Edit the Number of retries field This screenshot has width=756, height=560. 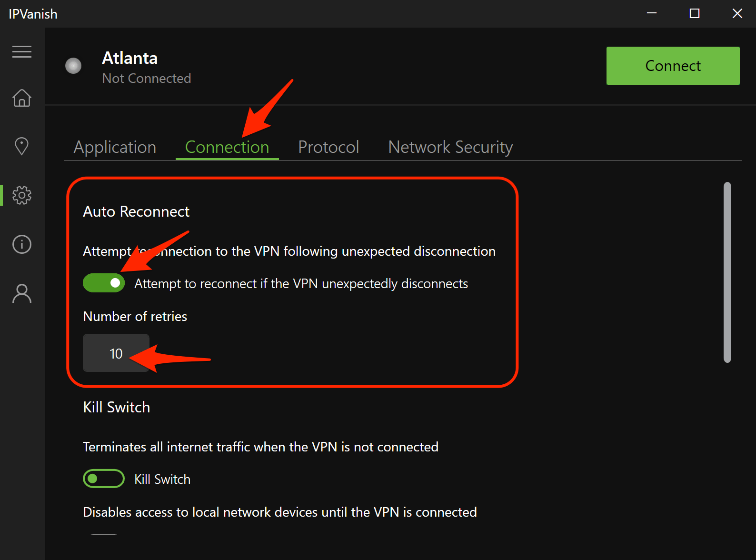pyautogui.click(x=116, y=353)
